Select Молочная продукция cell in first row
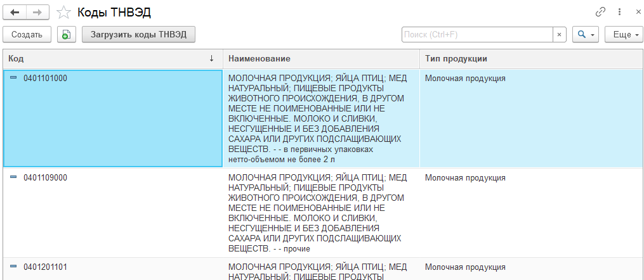The width and height of the screenshot is (644, 280). pos(465,79)
